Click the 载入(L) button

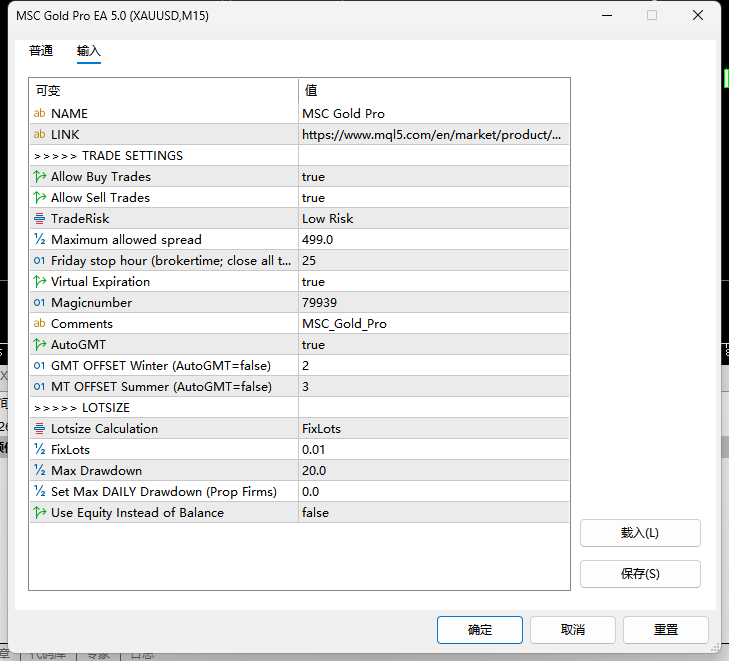640,533
